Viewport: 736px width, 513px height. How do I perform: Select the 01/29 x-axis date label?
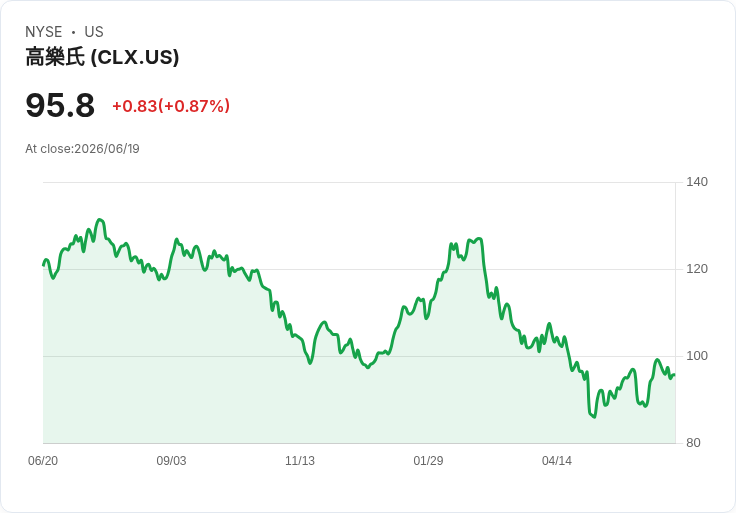[x=428, y=461]
